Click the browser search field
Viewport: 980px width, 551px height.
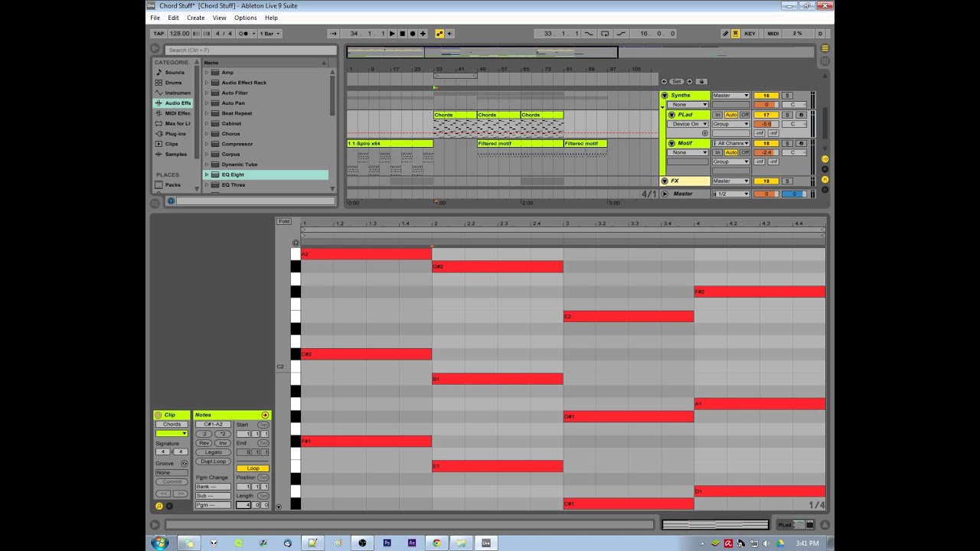point(250,50)
